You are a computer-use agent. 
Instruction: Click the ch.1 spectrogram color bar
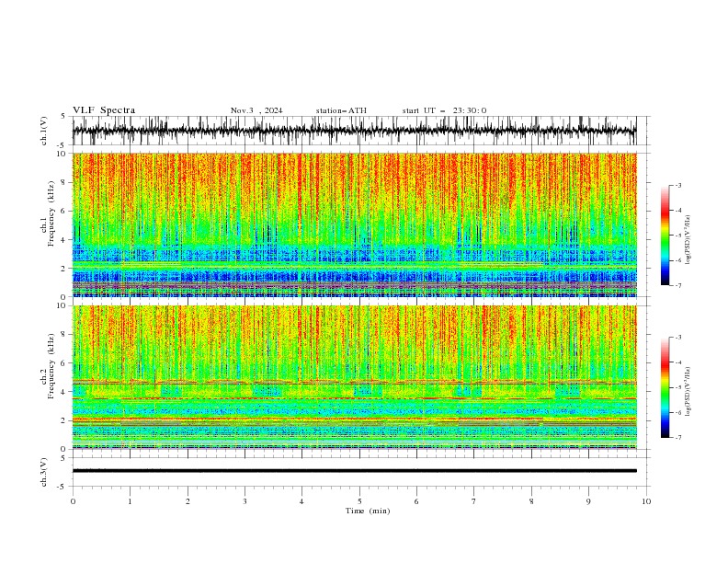(665, 236)
